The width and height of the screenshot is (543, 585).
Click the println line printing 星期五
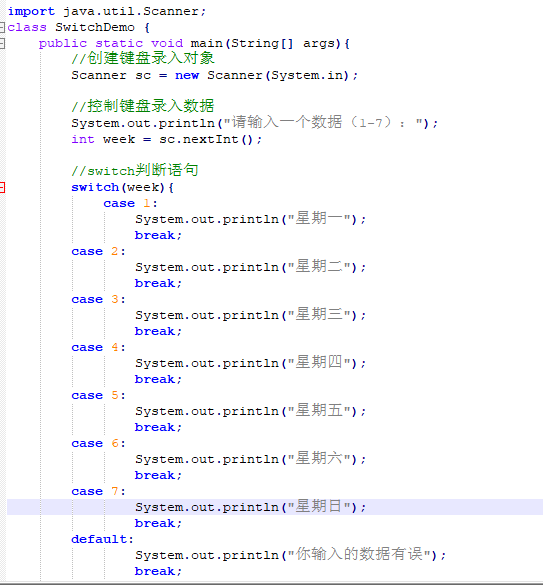coord(250,411)
